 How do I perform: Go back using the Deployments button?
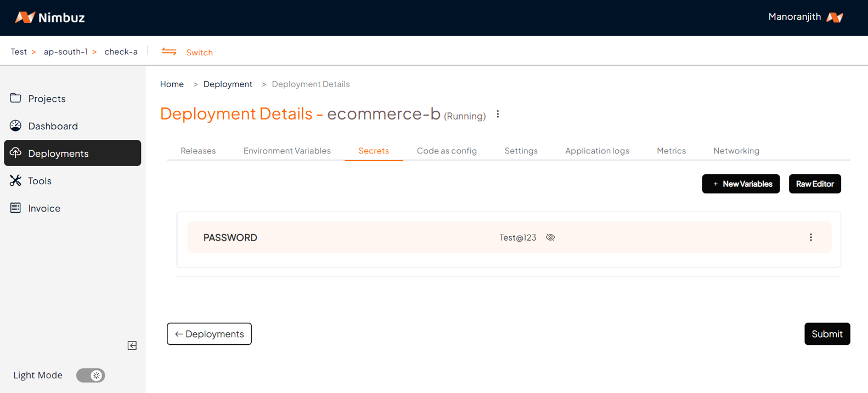click(x=209, y=334)
